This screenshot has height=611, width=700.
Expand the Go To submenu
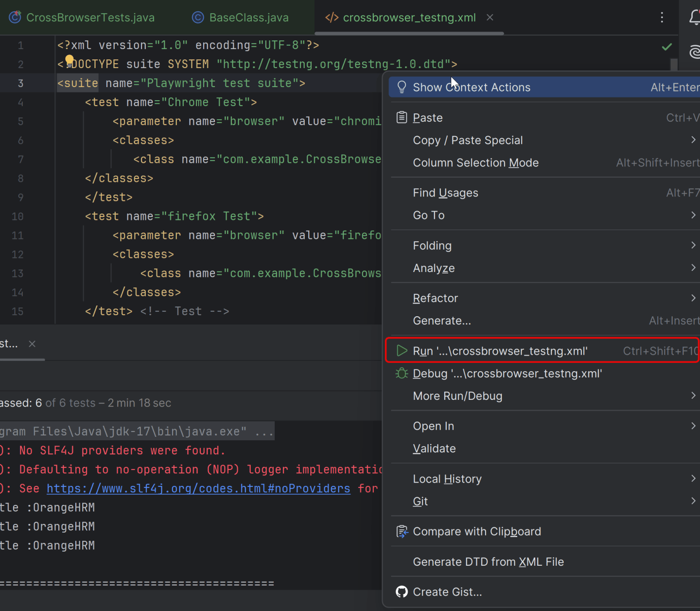coord(693,215)
